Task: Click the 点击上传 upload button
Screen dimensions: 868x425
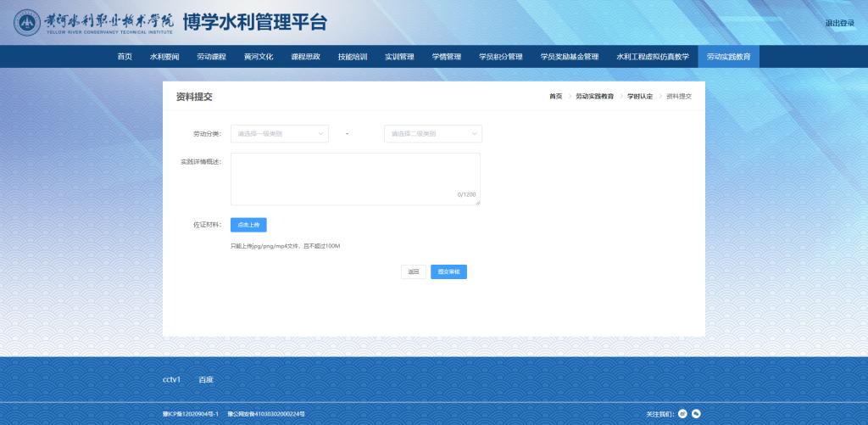Action: [x=248, y=225]
